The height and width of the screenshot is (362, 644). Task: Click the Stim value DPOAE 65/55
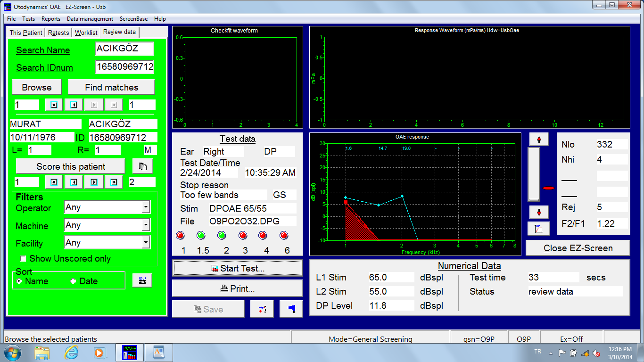tap(252, 208)
